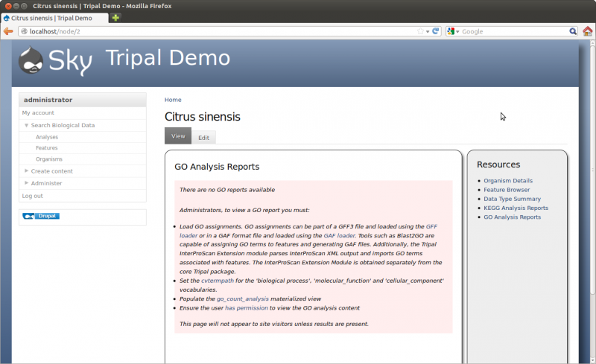596x364 pixels.
Task: Click the 'There are no GO reports available' text
Action: click(227, 190)
